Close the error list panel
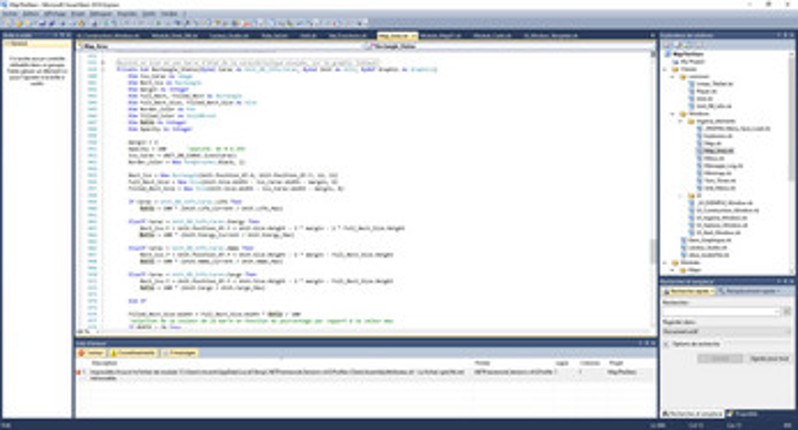The width and height of the screenshot is (798, 430). click(x=653, y=343)
